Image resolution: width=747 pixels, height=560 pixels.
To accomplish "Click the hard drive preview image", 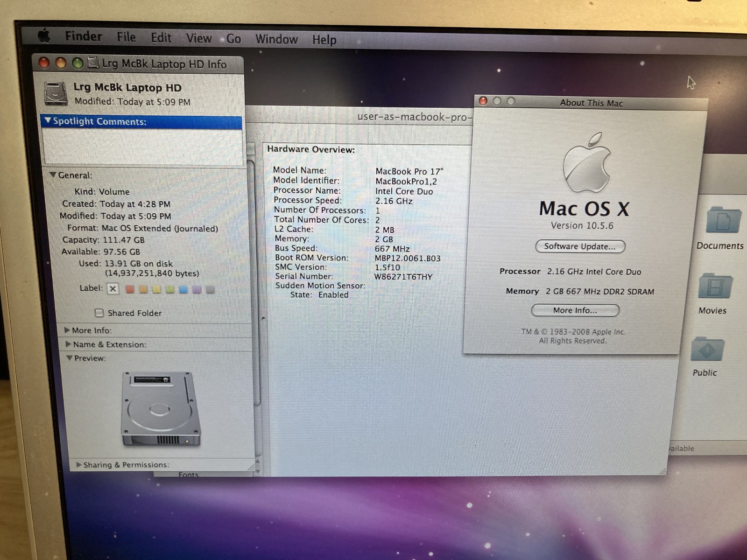I will click(161, 409).
